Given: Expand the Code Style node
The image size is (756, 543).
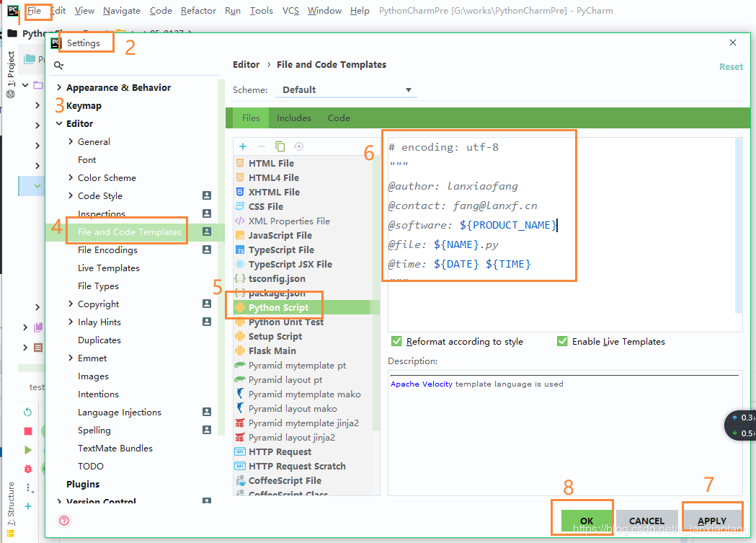Looking at the screenshot, I should (x=71, y=195).
